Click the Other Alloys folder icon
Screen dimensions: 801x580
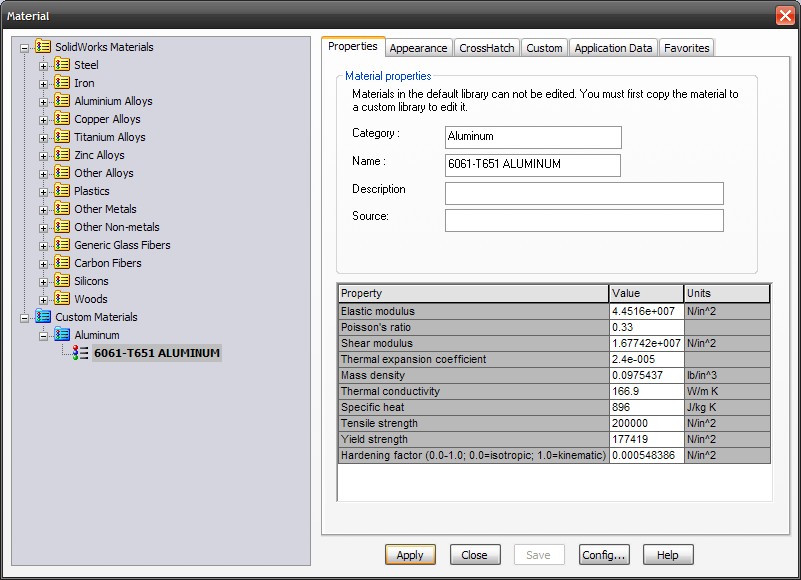pos(62,172)
